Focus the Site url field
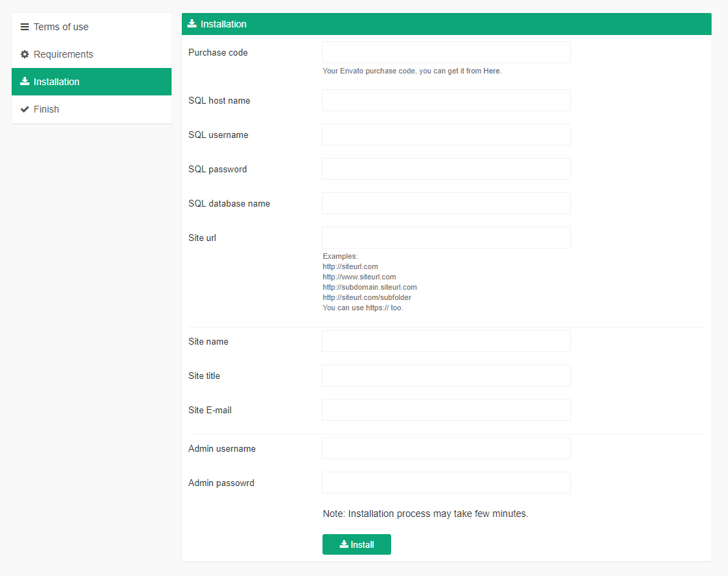 [446, 238]
